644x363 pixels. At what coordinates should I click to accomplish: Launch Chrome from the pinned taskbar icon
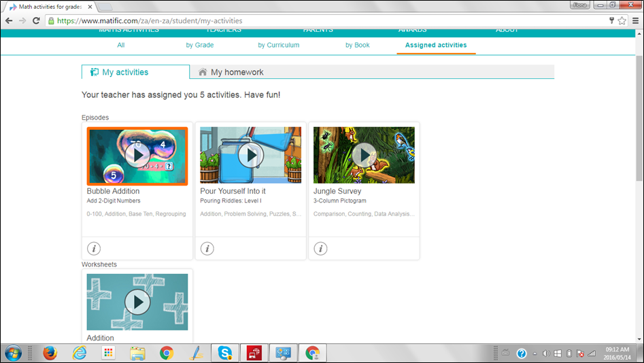tap(167, 353)
